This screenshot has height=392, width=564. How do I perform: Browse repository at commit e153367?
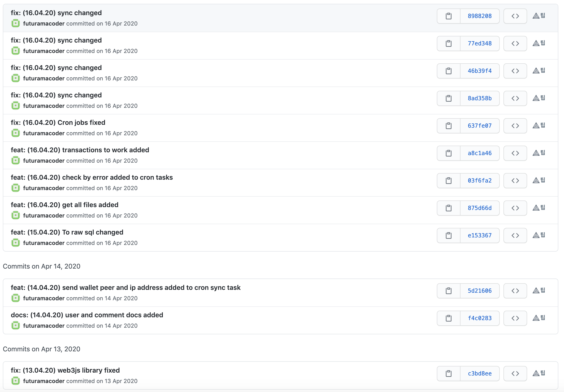pyautogui.click(x=515, y=235)
